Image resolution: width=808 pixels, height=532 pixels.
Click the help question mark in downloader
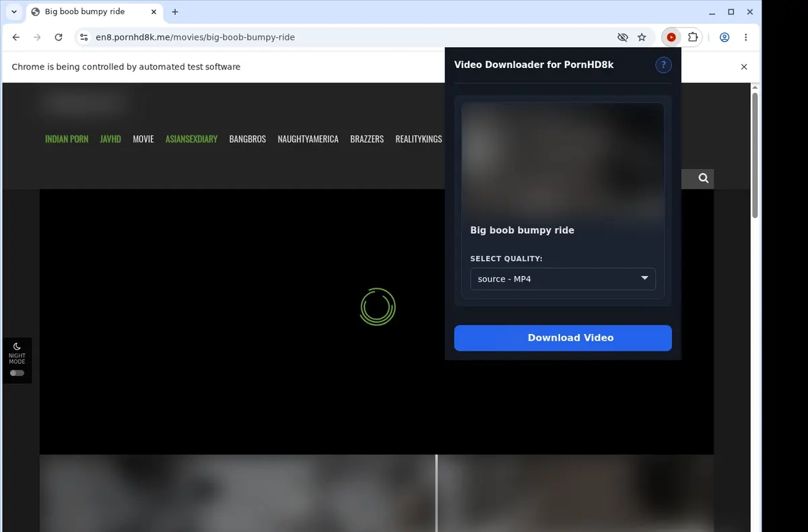[663, 65]
